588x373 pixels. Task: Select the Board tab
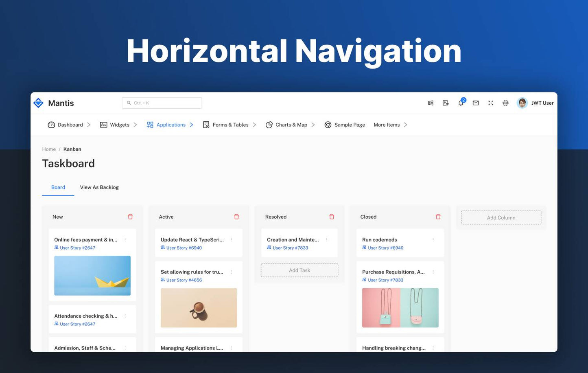click(58, 187)
